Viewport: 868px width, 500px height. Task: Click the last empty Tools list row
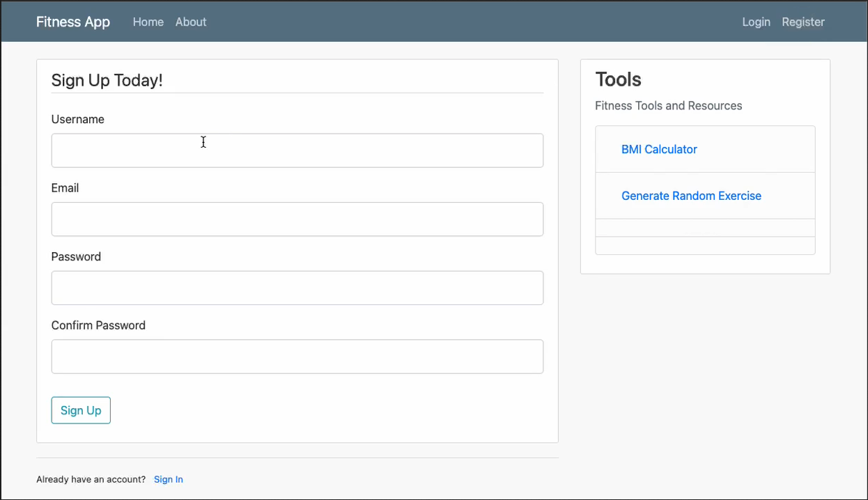(705, 246)
